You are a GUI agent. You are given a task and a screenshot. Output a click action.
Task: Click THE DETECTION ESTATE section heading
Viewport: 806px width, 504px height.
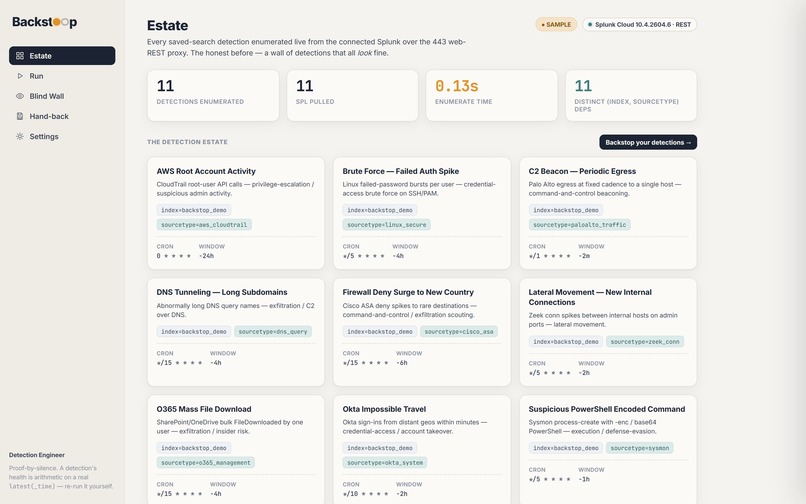[x=187, y=142]
